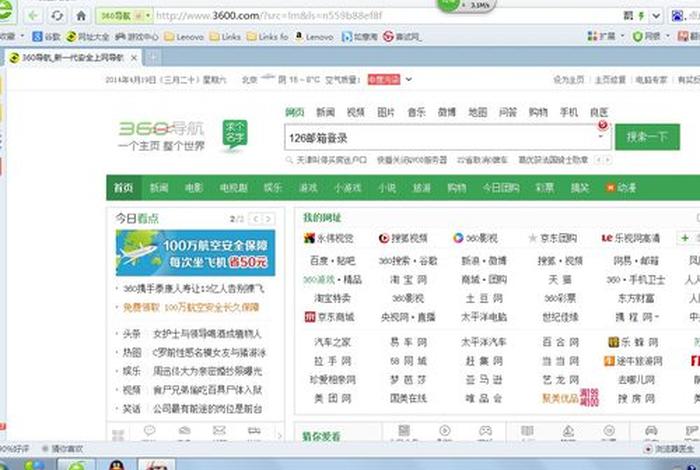Viewport: 700px width, 470px height.
Task: Open the 谷歌 bookmark in the favorites bar
Action: (x=46, y=37)
